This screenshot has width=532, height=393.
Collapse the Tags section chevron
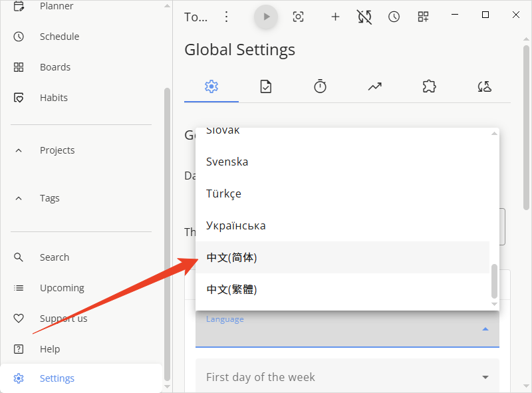[19, 198]
